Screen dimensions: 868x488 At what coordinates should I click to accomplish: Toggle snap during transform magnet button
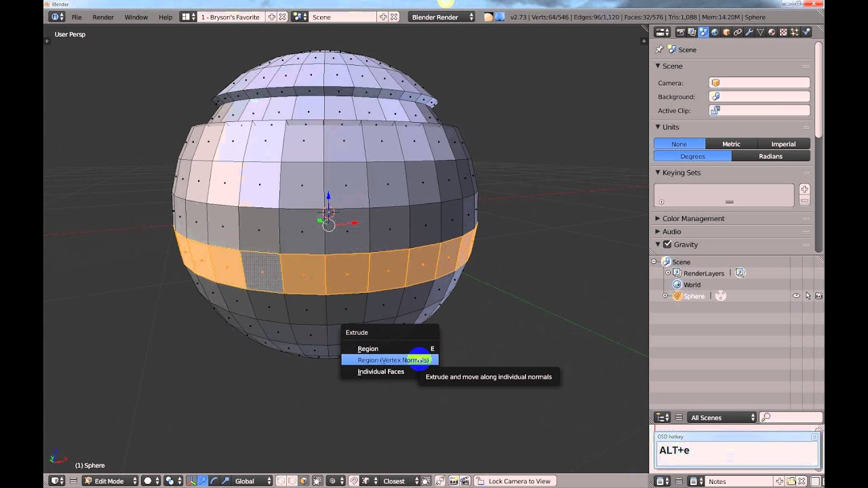[x=353, y=481]
